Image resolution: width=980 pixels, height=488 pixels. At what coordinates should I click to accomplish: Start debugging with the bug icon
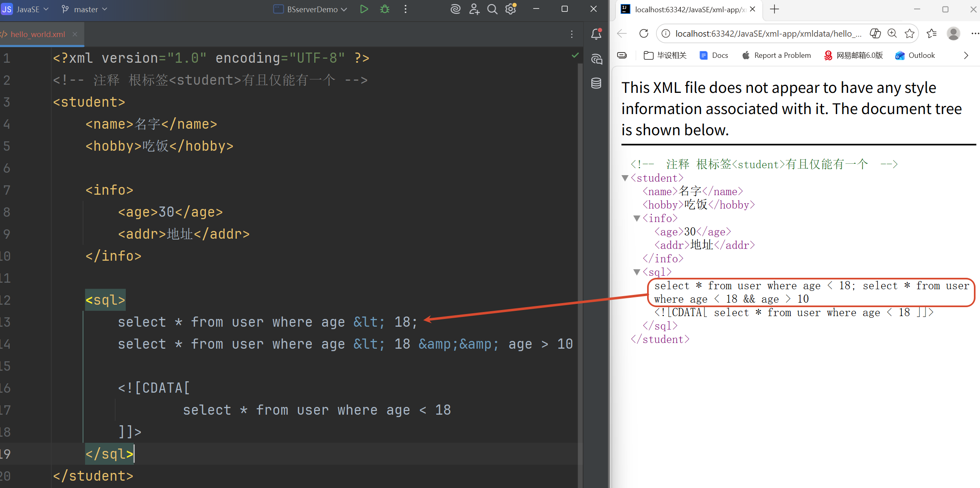(385, 9)
